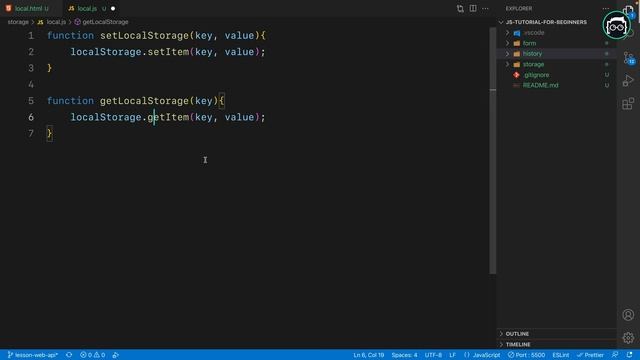Change end of line sequence LF
This screenshot has height=360, width=640.
coord(452,355)
